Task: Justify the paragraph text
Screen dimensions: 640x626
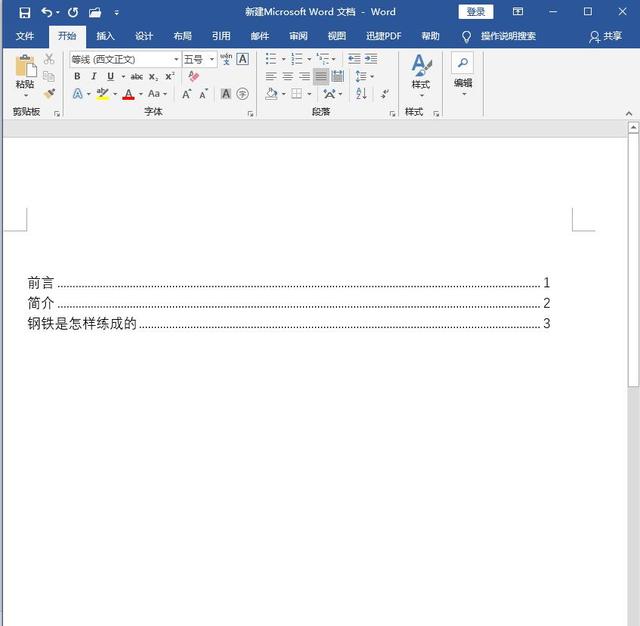Action: [x=321, y=76]
